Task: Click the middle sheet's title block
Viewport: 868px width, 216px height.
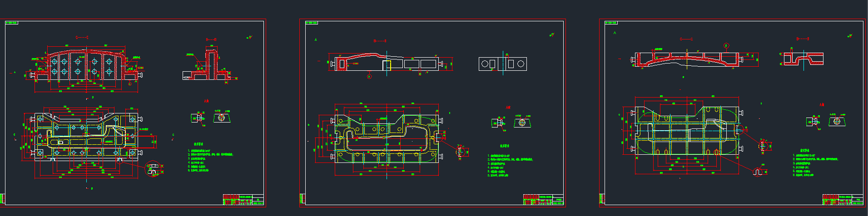Action: click(544, 200)
